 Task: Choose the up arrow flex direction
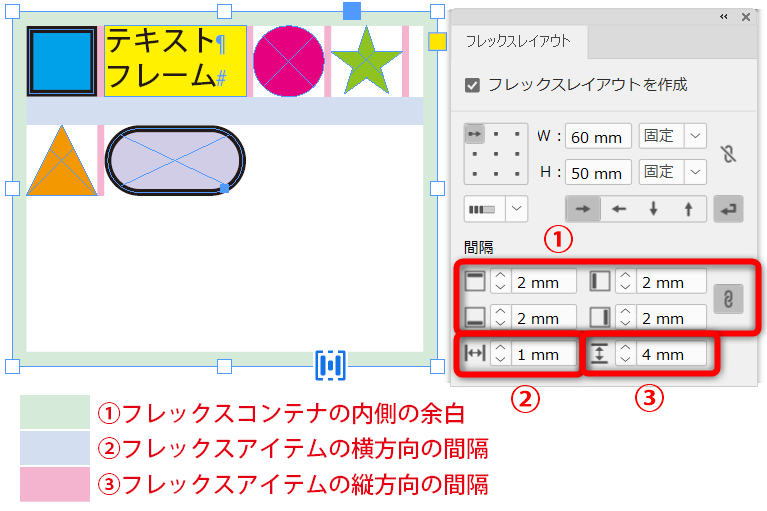tap(688, 209)
